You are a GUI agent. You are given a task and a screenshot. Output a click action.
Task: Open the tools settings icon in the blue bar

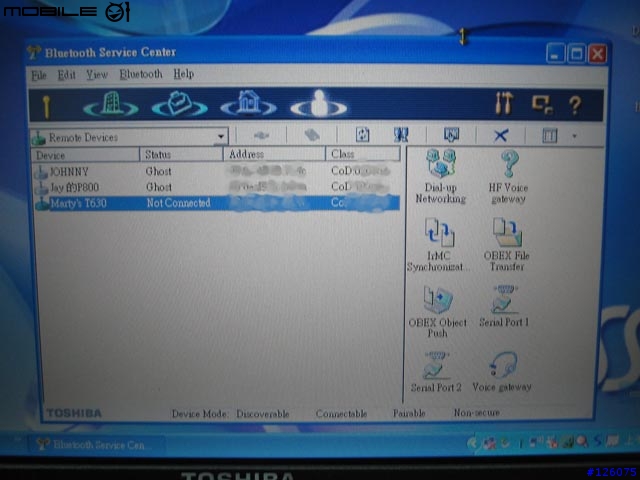[504, 103]
